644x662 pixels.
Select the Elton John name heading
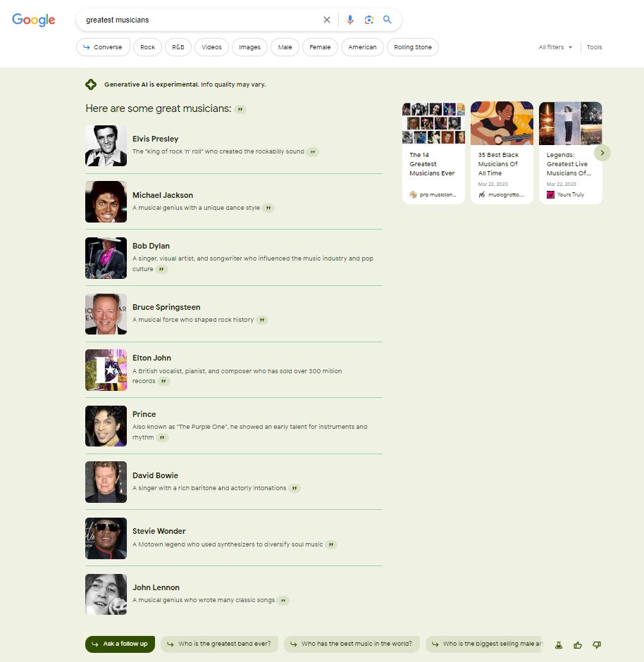point(151,358)
